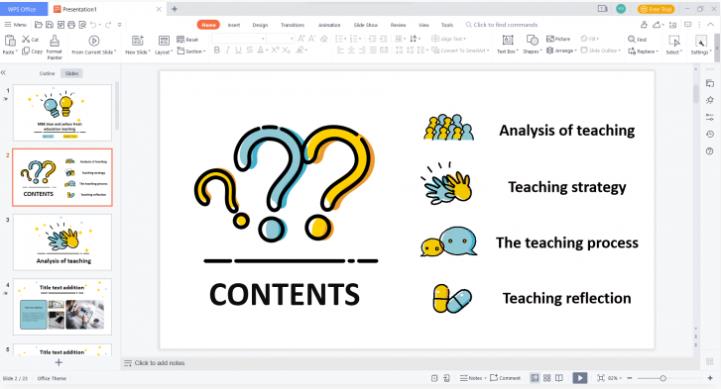Select slide 3 thumbnail 'Analysis of teaching'

[x=63, y=242]
